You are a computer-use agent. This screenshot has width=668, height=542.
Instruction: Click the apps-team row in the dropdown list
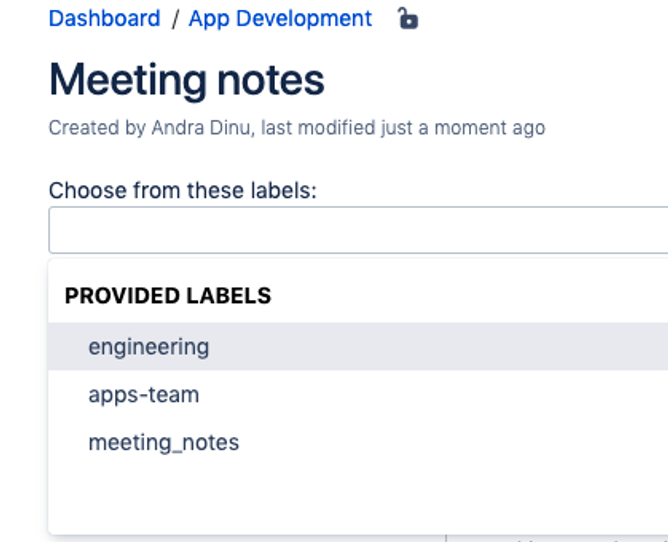[x=400, y=395]
